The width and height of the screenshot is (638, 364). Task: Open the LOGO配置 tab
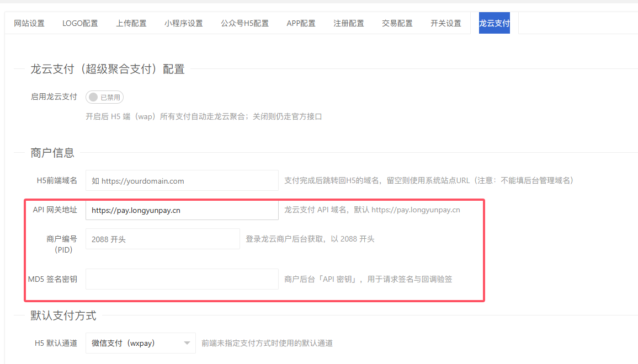click(x=80, y=23)
